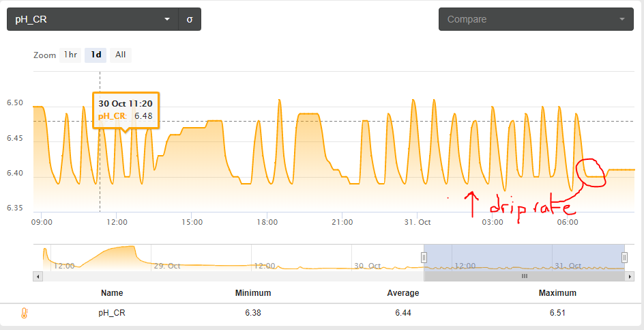Click the highlighted range in the navigator
This screenshot has width=644, height=330.
pyautogui.click(x=524, y=258)
